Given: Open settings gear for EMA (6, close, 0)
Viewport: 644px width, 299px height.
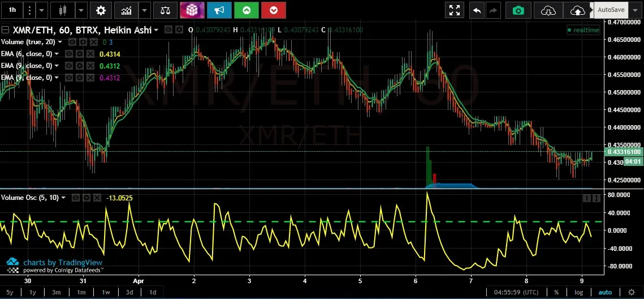Looking at the screenshot, I should coord(80,54).
